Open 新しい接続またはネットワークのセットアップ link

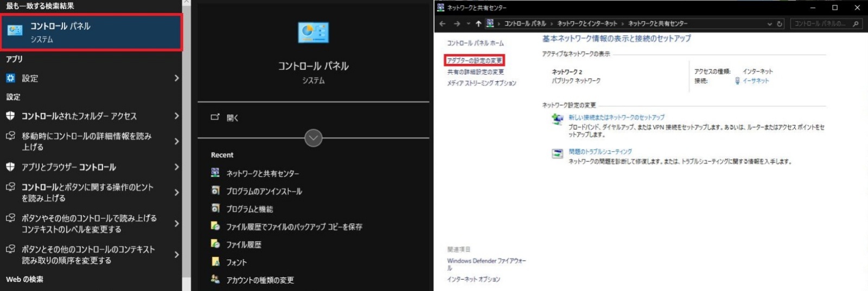click(616, 117)
